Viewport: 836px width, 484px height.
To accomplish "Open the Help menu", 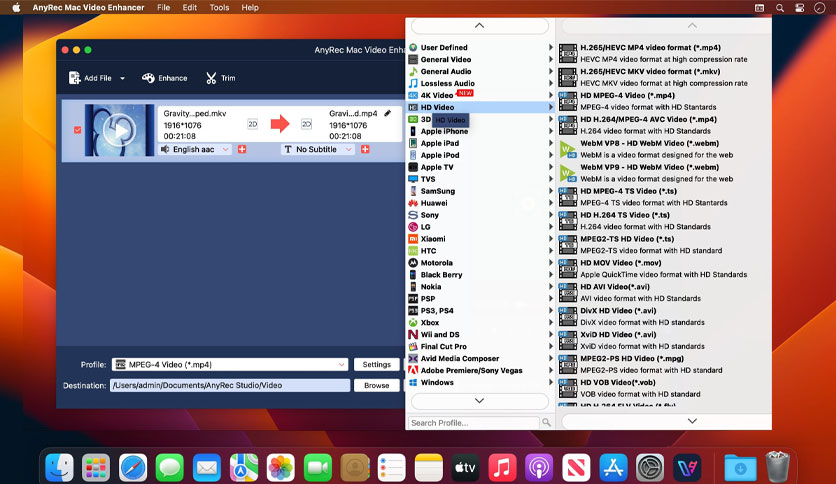I will click(250, 7).
